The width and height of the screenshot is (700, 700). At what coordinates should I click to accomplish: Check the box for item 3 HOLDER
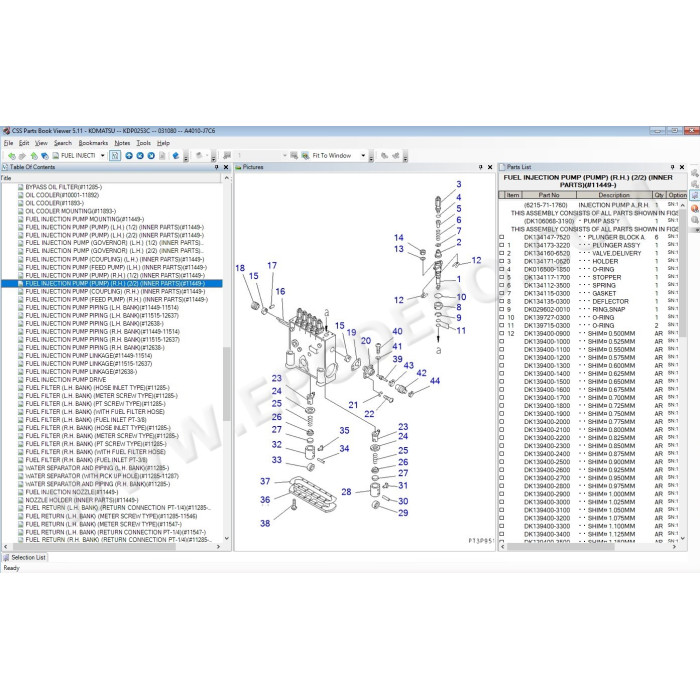502,261
